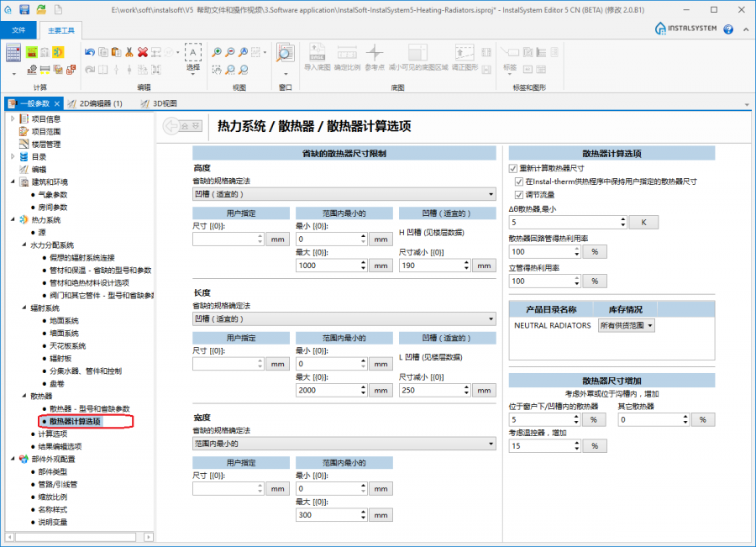Open the 文件 menu tab
This screenshot has height=547, width=756.
pos(18,29)
